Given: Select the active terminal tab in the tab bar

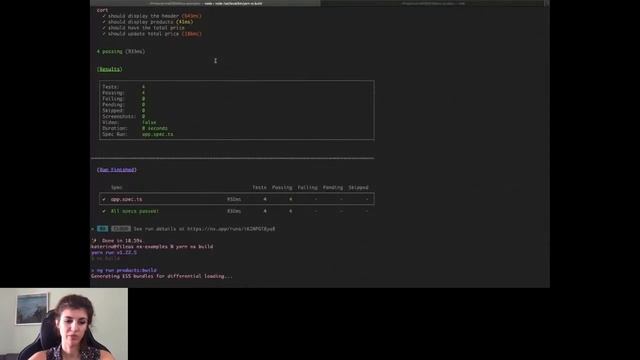Looking at the screenshot, I should 205,3.
